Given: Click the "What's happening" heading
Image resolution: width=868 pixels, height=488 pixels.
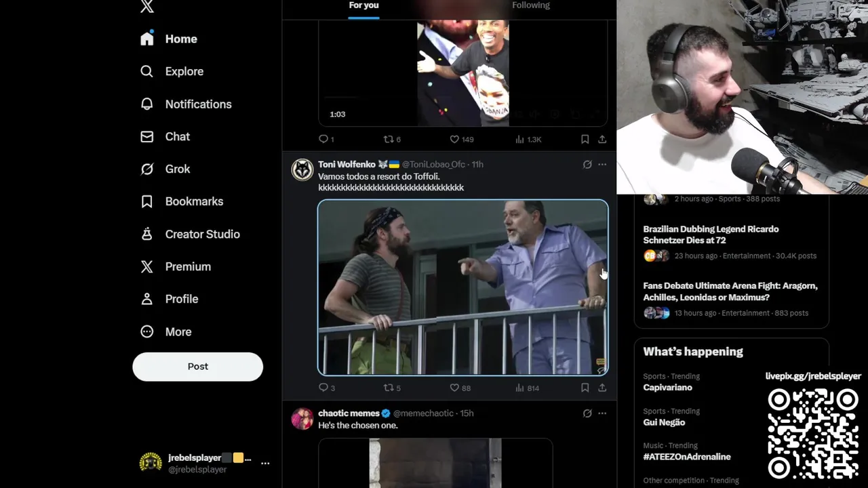Looking at the screenshot, I should pyautogui.click(x=692, y=351).
